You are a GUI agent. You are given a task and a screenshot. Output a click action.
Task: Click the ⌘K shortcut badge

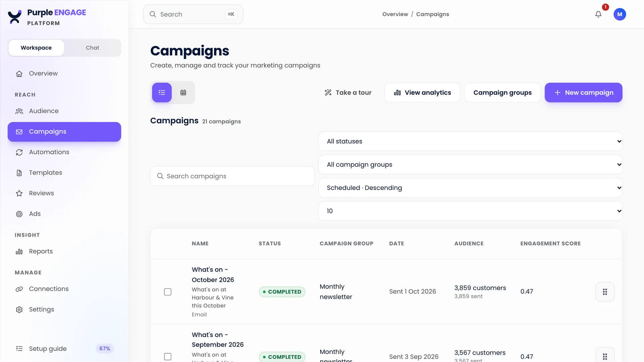[x=231, y=14]
